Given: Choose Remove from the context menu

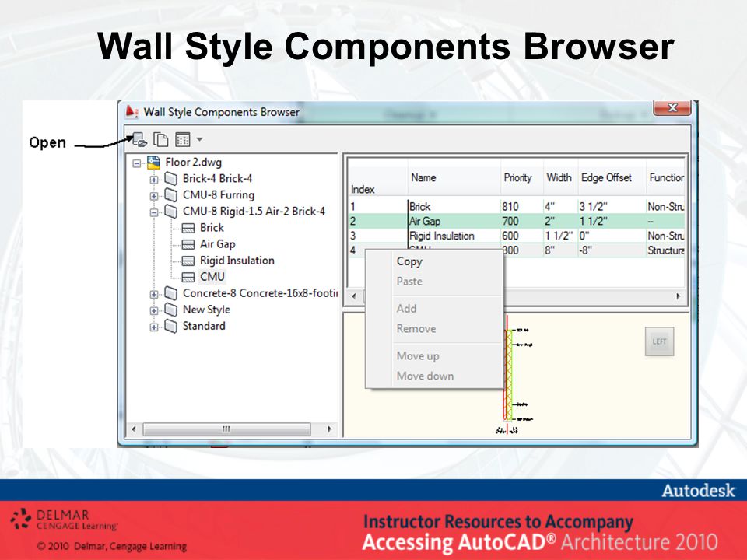Looking at the screenshot, I should [416, 328].
